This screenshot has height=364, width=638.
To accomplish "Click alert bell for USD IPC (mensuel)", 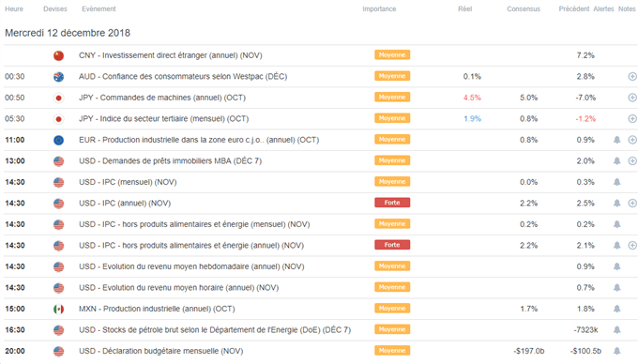I will (616, 182).
